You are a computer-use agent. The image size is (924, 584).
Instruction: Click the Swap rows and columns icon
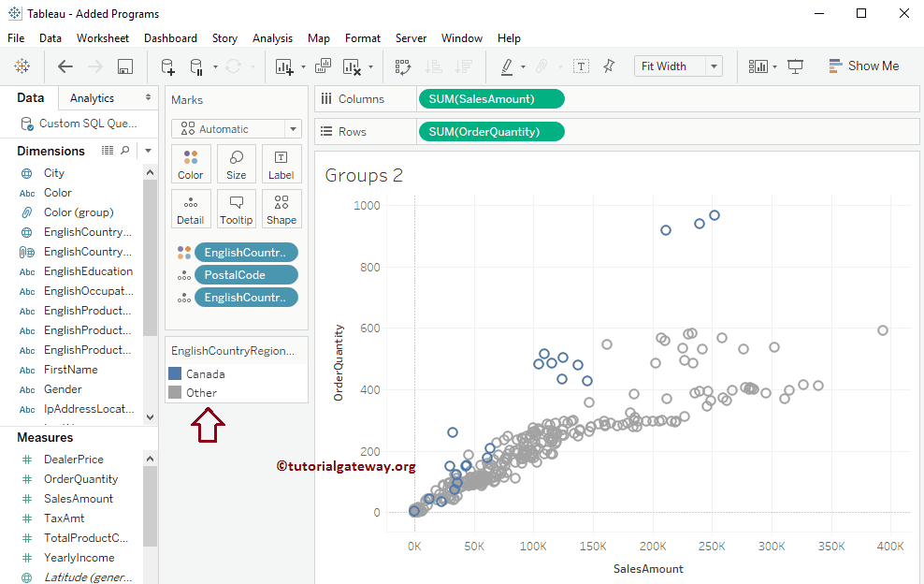[x=402, y=66]
